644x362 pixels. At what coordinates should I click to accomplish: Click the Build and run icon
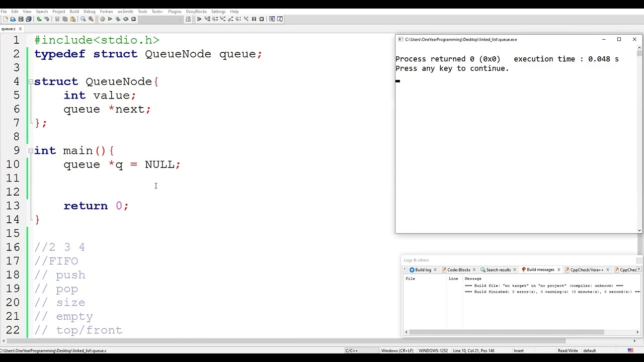coord(118,19)
